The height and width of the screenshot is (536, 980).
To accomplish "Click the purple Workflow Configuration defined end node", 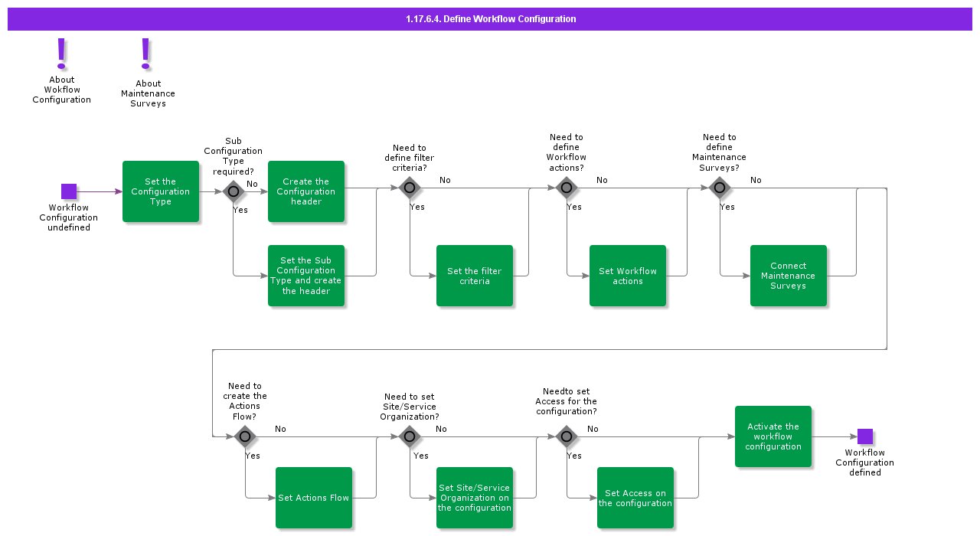I will pyautogui.click(x=864, y=436).
